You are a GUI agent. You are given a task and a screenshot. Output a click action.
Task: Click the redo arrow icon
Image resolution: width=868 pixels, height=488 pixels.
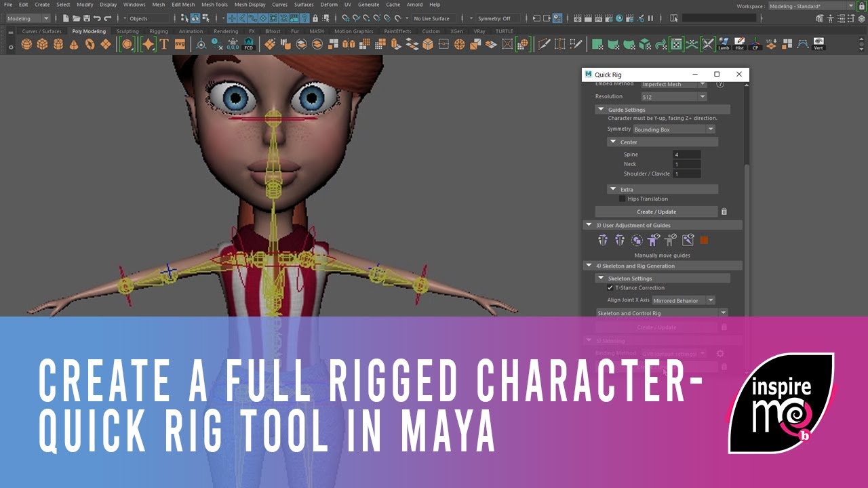[107, 18]
